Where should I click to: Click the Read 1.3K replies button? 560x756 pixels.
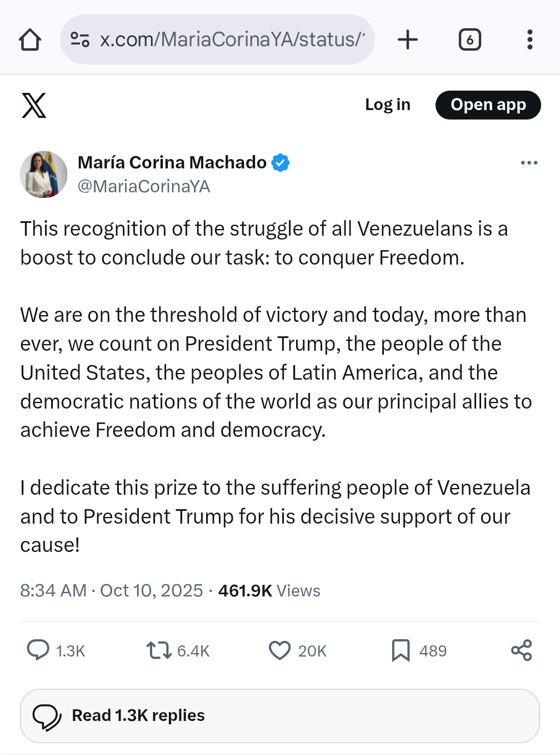(279, 715)
